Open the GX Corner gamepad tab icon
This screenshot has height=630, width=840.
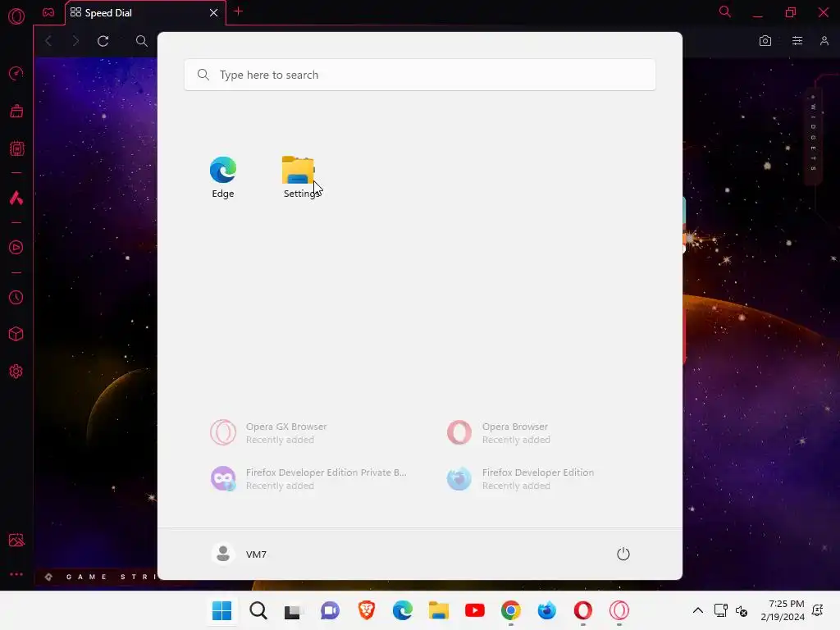click(x=48, y=12)
